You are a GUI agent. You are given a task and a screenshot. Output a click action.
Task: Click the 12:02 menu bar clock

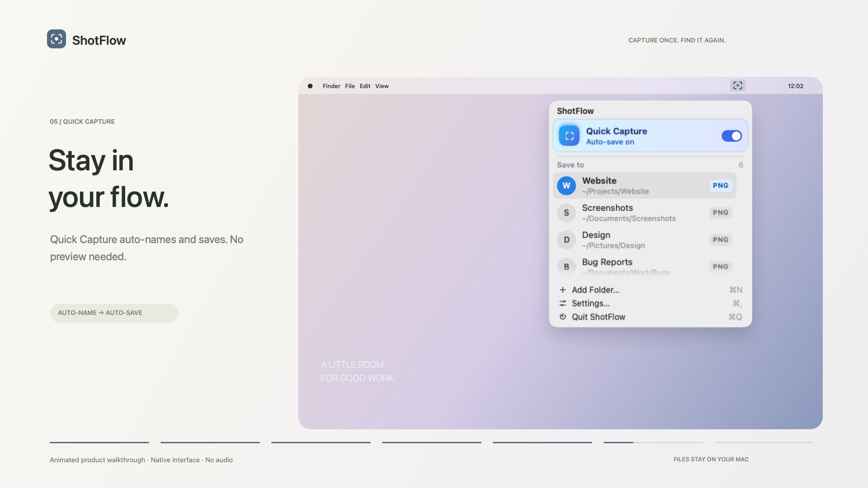pos(796,86)
